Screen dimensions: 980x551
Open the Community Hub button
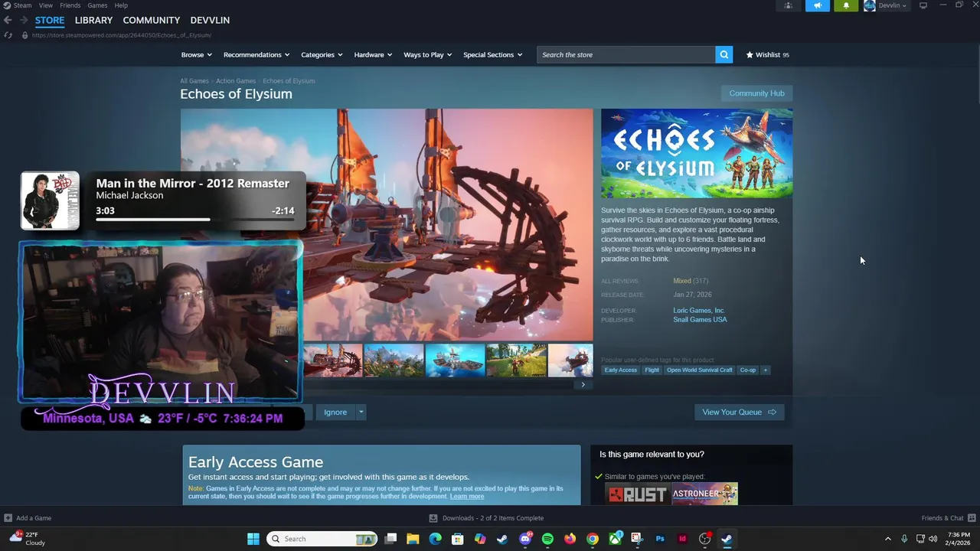756,93
